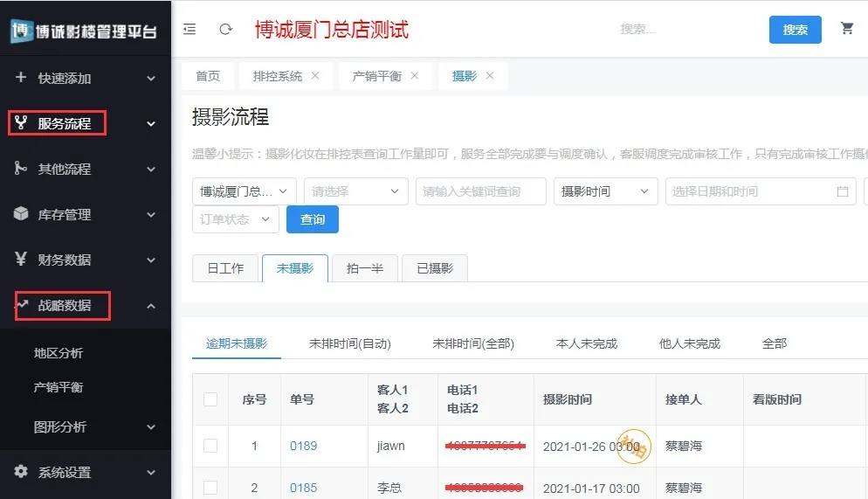This screenshot has width=868, height=499.
Task: Click the 博诚影楼管理平台 logo icon
Action: 21,30
